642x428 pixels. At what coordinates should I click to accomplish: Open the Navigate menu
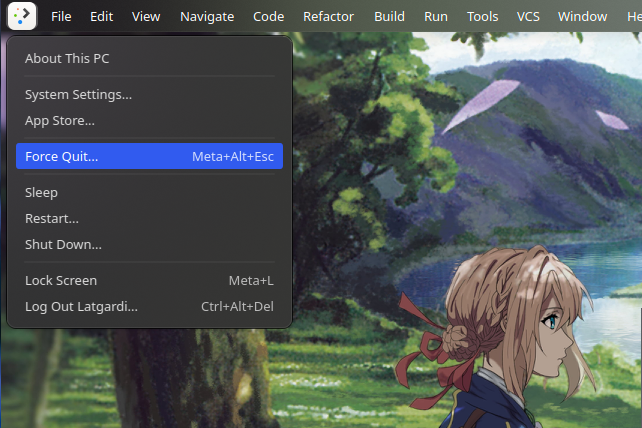pos(207,17)
